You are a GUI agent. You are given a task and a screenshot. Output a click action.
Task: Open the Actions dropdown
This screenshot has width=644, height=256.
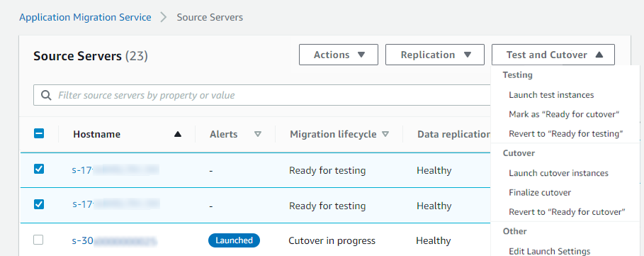pyautogui.click(x=339, y=55)
